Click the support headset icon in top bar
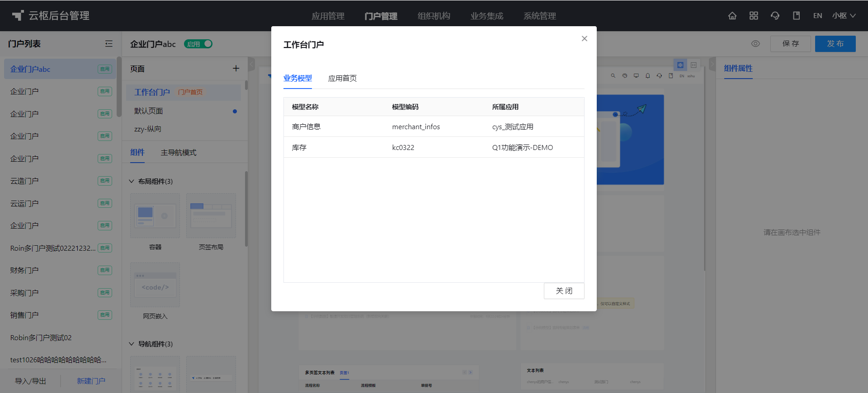868x393 pixels. coord(775,16)
